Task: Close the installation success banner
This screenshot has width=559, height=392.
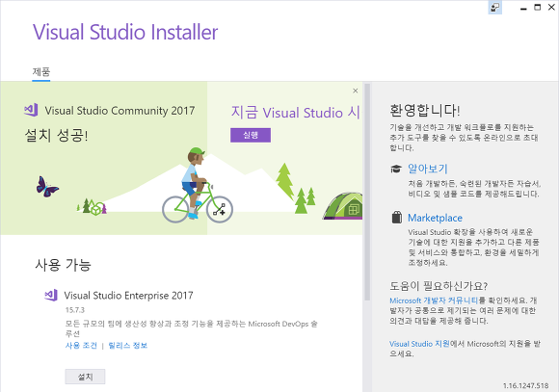Action: tap(355, 91)
